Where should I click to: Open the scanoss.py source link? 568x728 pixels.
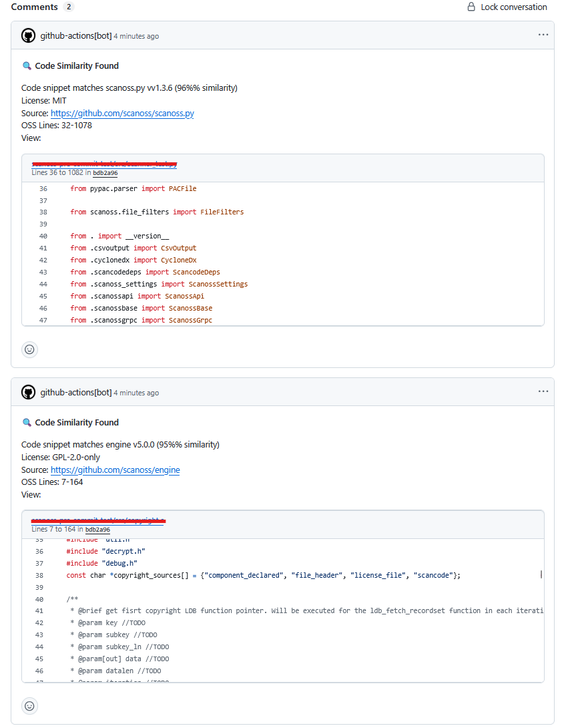tap(122, 113)
